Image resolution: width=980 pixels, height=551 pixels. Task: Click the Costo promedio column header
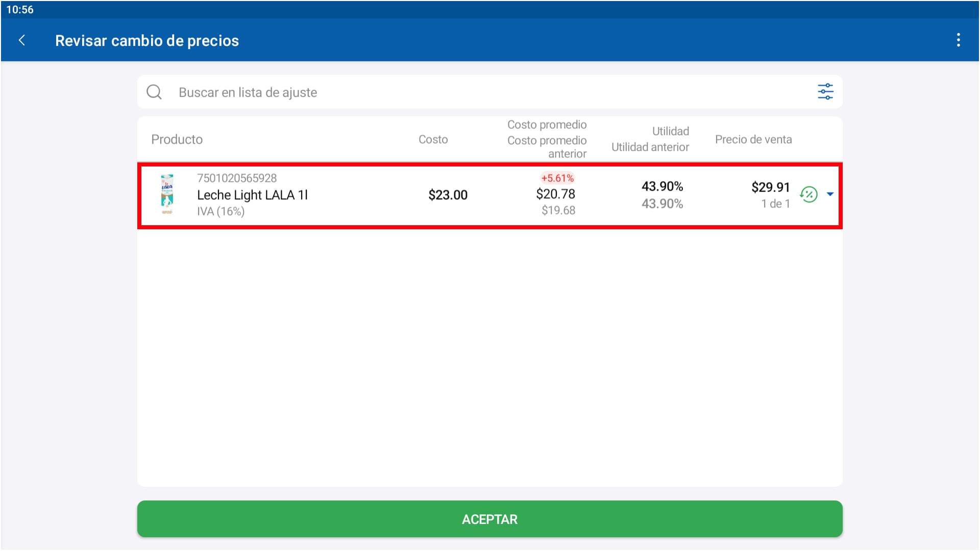pos(547,125)
